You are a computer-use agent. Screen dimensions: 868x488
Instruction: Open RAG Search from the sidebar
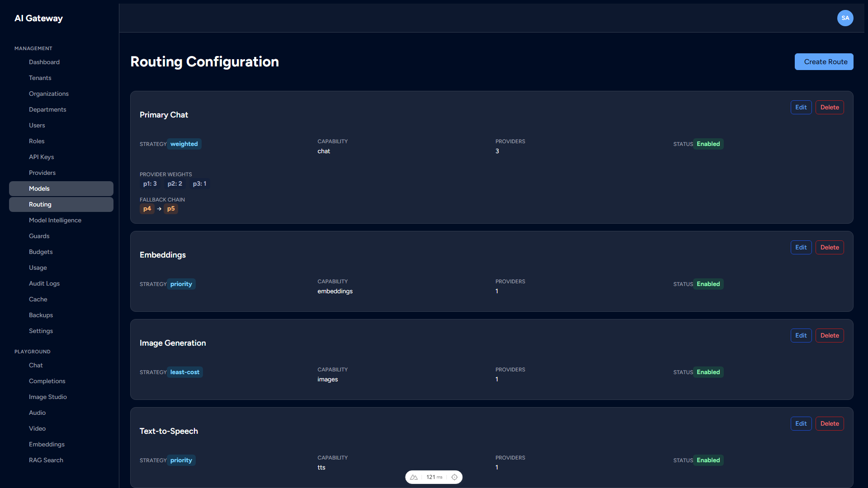46,460
